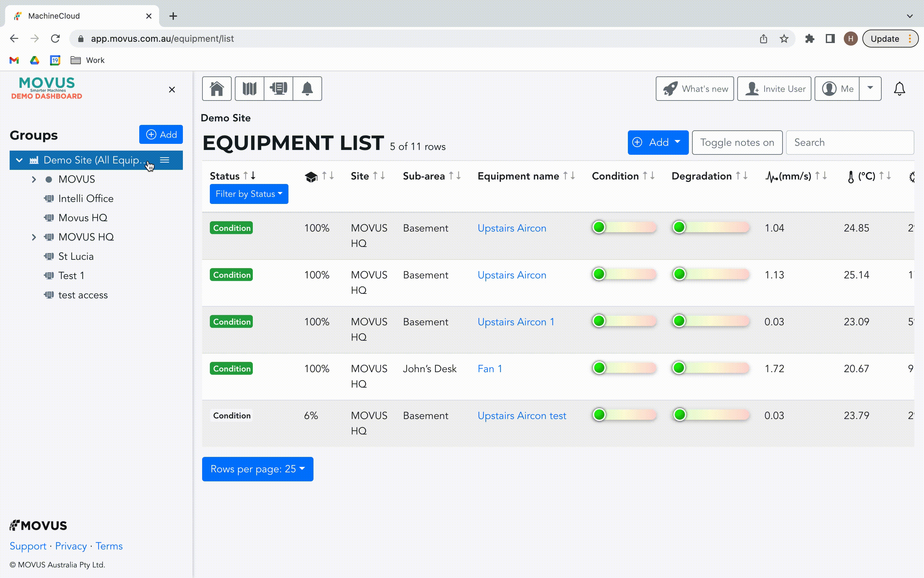Open equipment list Add dropdown
924x578 pixels.
point(658,143)
